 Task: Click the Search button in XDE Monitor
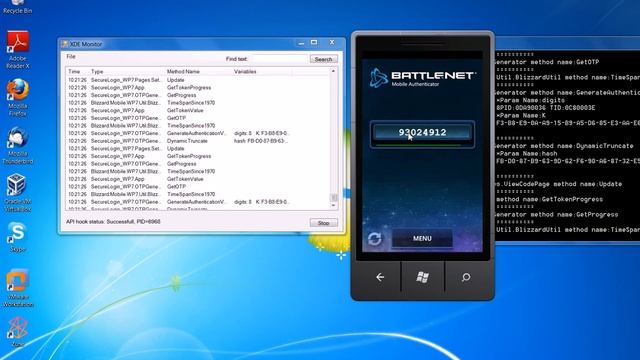click(324, 59)
